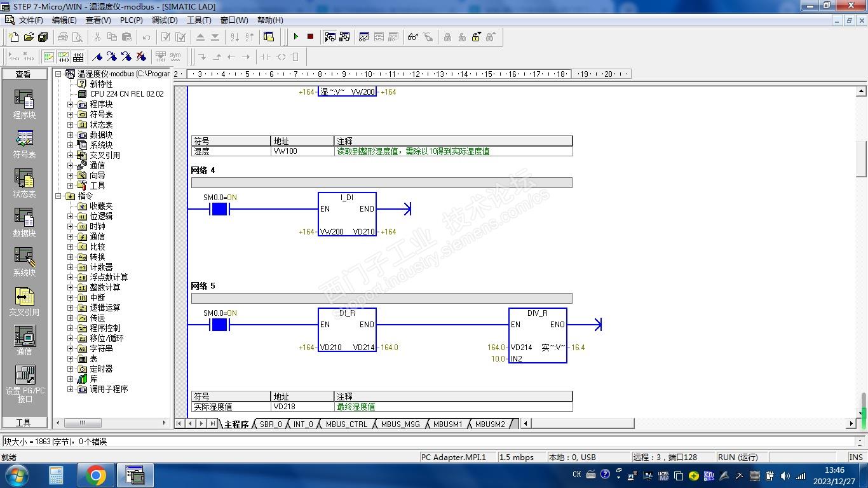Click the calculator icon on the taskbar
The width and height of the screenshot is (868, 488).
[56, 475]
